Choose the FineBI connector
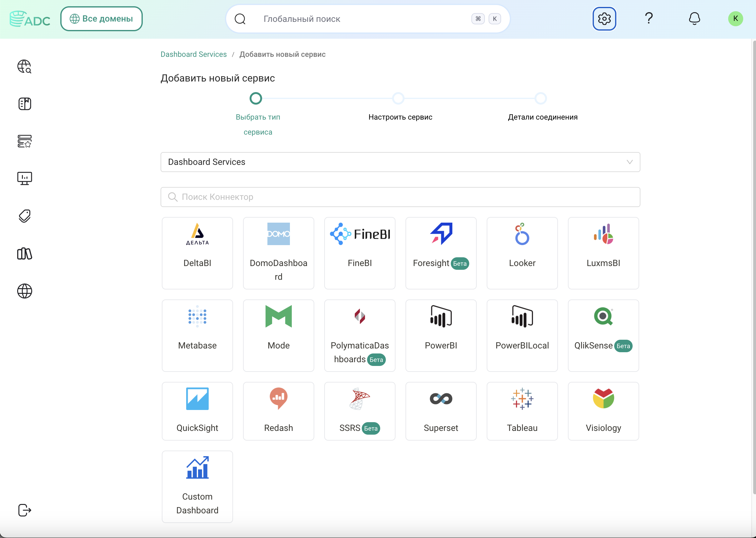 360,253
